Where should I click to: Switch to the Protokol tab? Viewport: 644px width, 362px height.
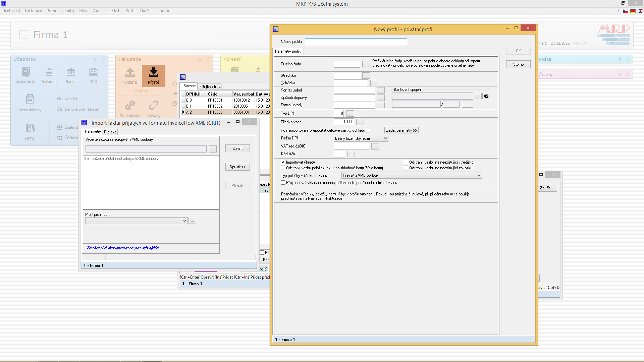(110, 131)
